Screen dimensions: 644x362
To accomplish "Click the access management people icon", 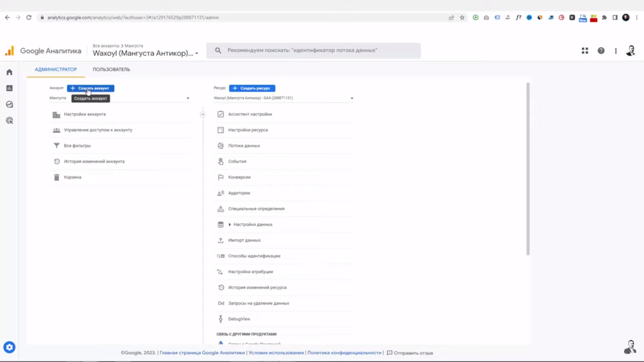I will coord(56,130).
